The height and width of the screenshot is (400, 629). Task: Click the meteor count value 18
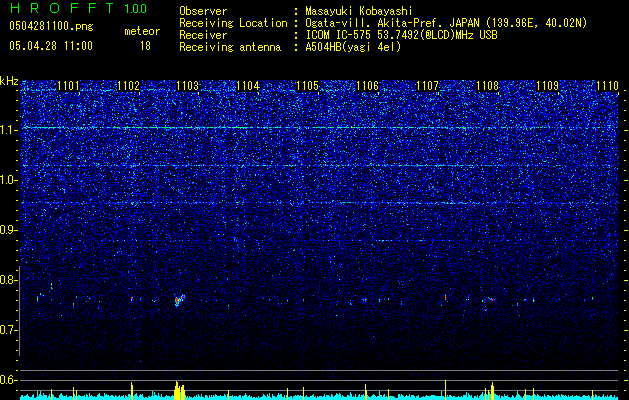[145, 46]
